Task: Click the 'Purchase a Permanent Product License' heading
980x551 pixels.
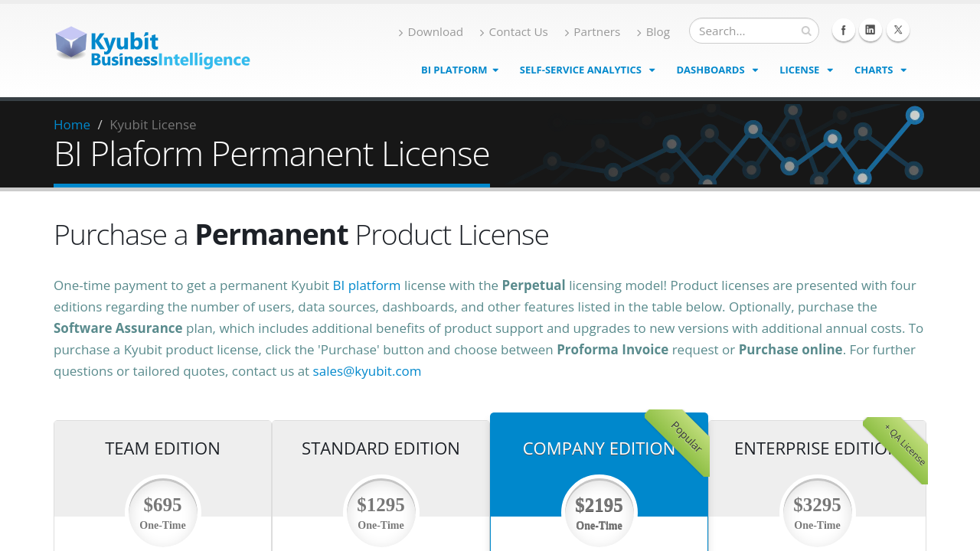Action: point(301,234)
